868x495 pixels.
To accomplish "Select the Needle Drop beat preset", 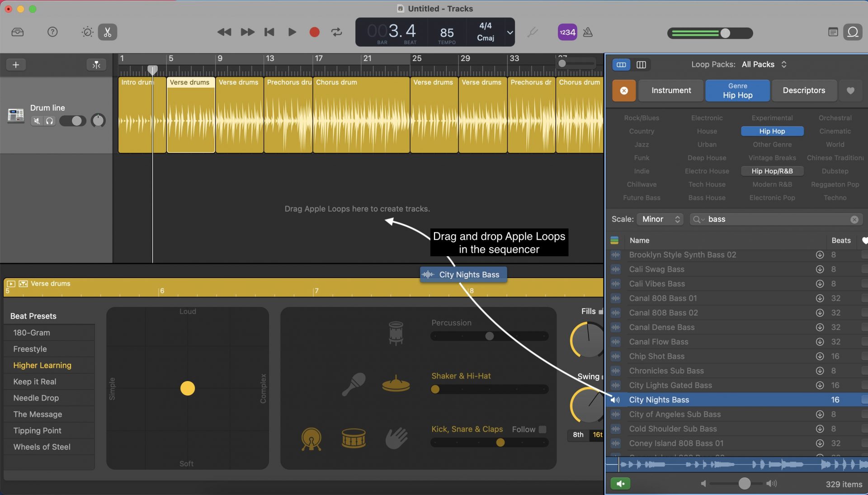I will click(36, 398).
